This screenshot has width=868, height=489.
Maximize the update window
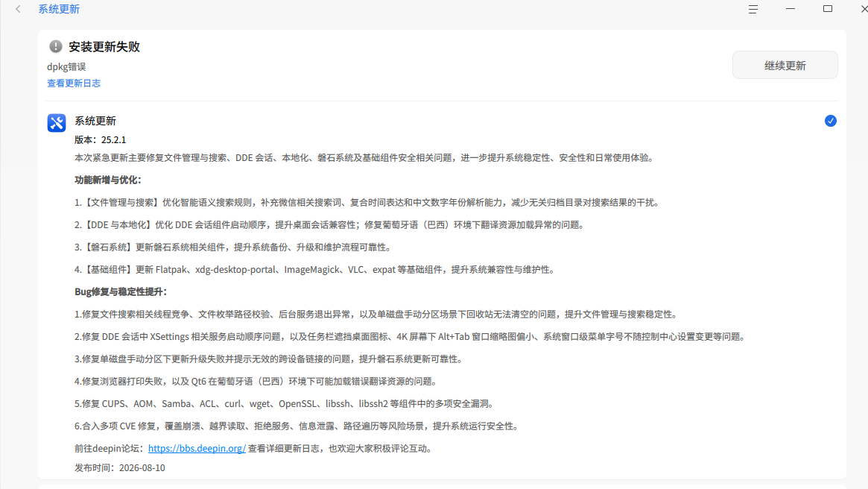tap(828, 9)
